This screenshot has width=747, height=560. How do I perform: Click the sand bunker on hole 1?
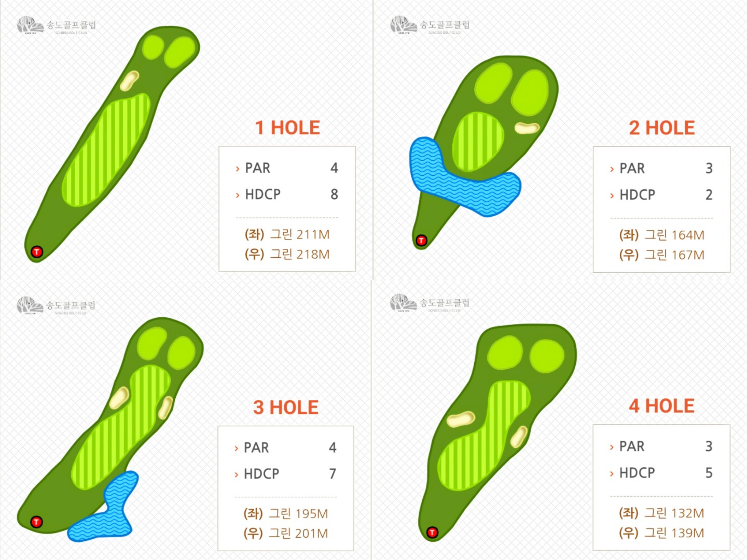coord(129,80)
